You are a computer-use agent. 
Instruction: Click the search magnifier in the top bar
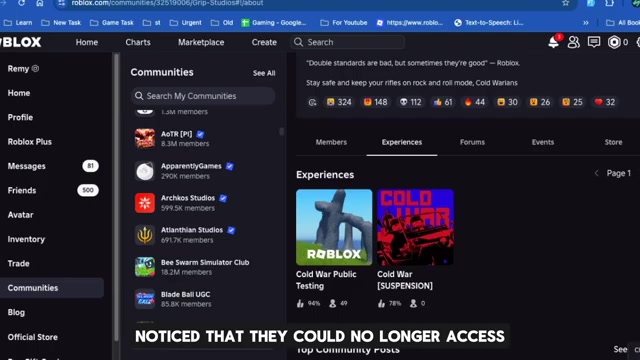(298, 42)
